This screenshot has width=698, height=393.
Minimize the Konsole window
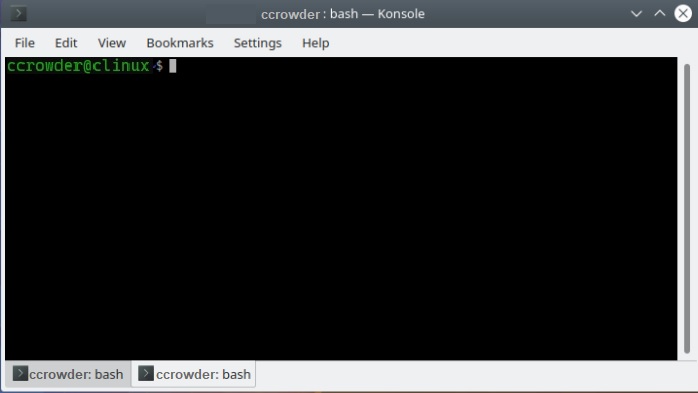[637, 14]
